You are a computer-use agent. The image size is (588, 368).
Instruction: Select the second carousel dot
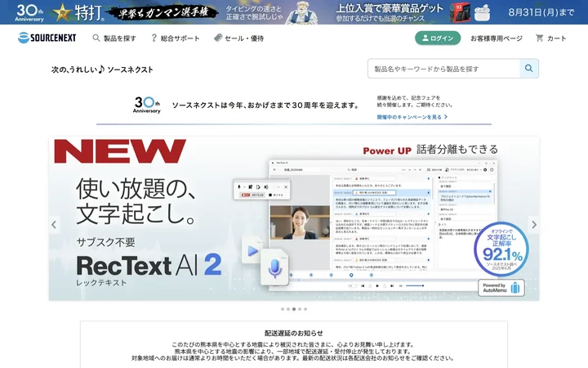pos(288,309)
